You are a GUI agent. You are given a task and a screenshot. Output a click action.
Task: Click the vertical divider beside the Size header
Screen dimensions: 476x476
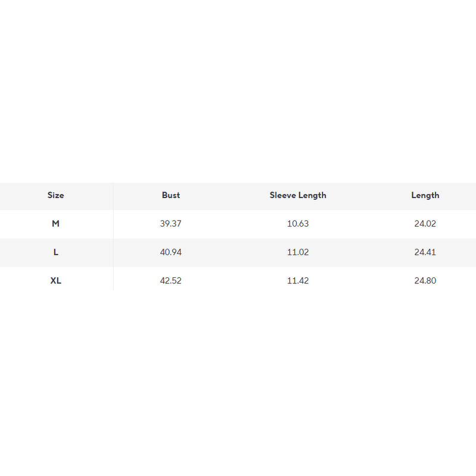point(113,195)
